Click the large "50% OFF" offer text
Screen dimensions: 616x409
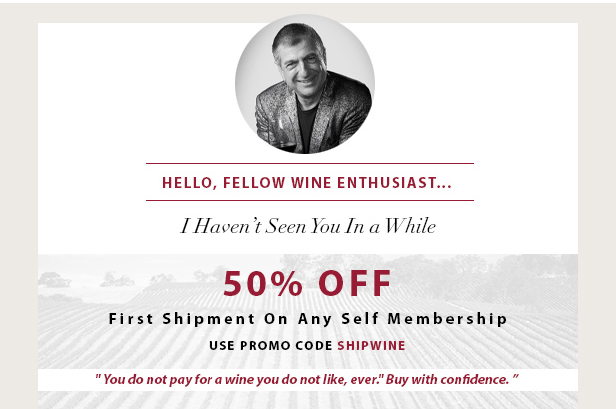(x=307, y=283)
